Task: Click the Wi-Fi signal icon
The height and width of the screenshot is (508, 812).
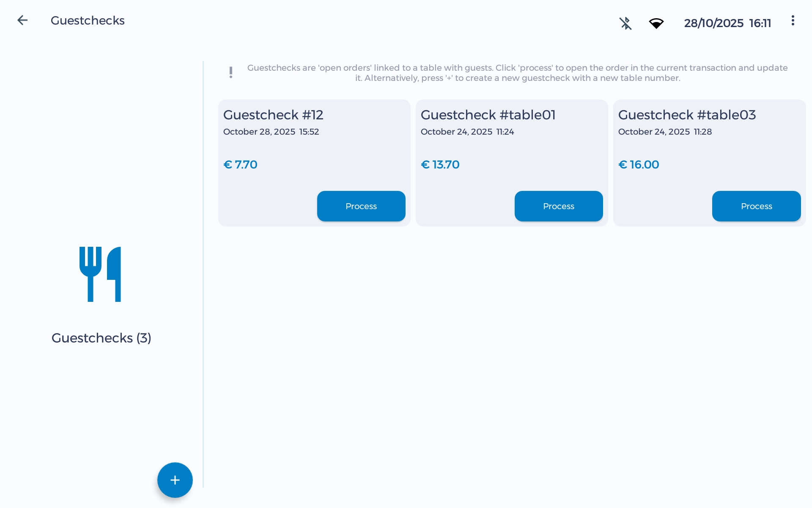Action: [x=656, y=23]
